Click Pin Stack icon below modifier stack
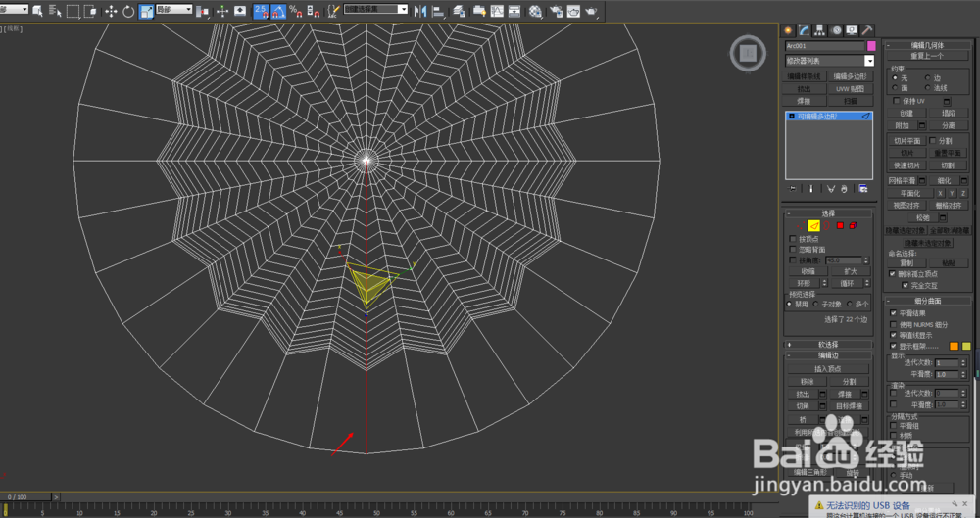The image size is (980, 518). coord(793,188)
